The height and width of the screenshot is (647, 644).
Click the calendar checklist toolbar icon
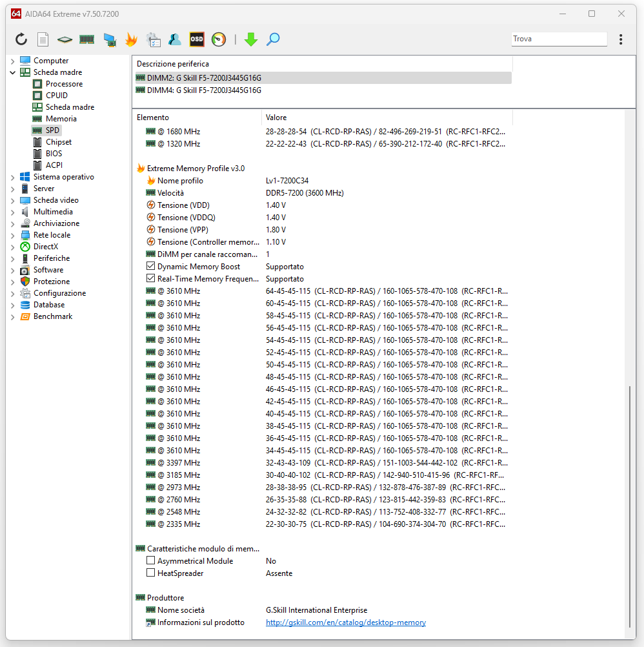pos(154,39)
